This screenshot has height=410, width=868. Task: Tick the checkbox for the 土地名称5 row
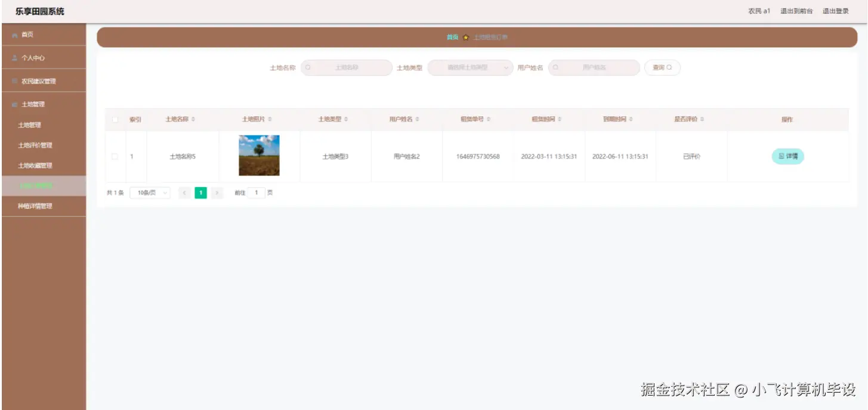(x=115, y=157)
